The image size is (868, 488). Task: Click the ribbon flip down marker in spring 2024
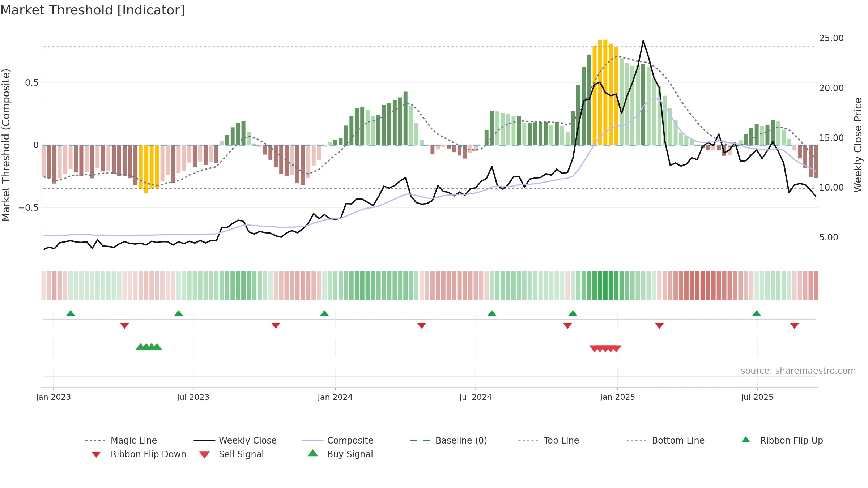422,326
